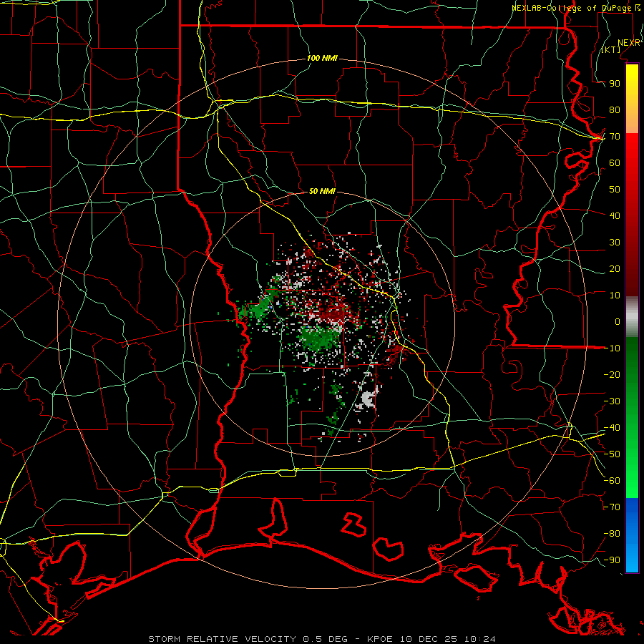Pick the blue segment at the color bar bottom
644x644 pixels.
point(632,535)
